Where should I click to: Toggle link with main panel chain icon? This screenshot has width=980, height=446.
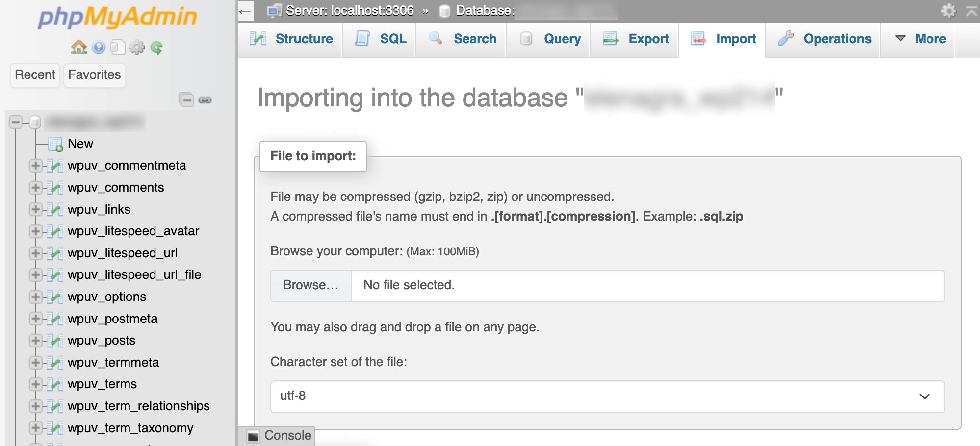click(205, 100)
